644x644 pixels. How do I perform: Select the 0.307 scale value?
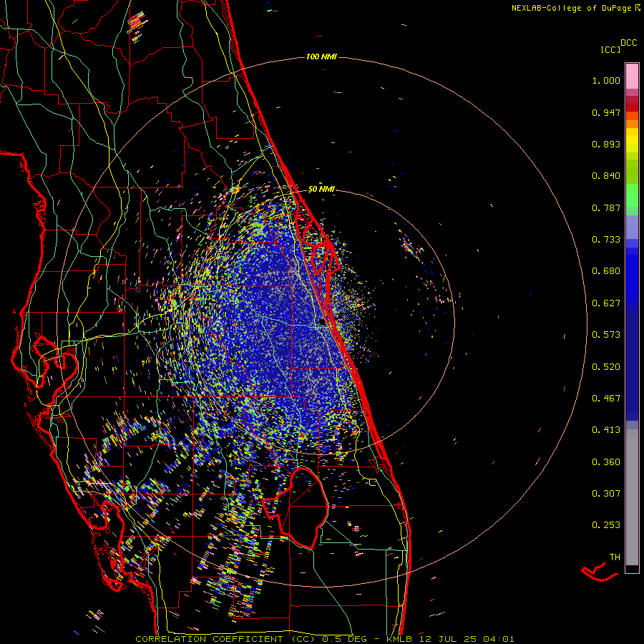pos(606,494)
